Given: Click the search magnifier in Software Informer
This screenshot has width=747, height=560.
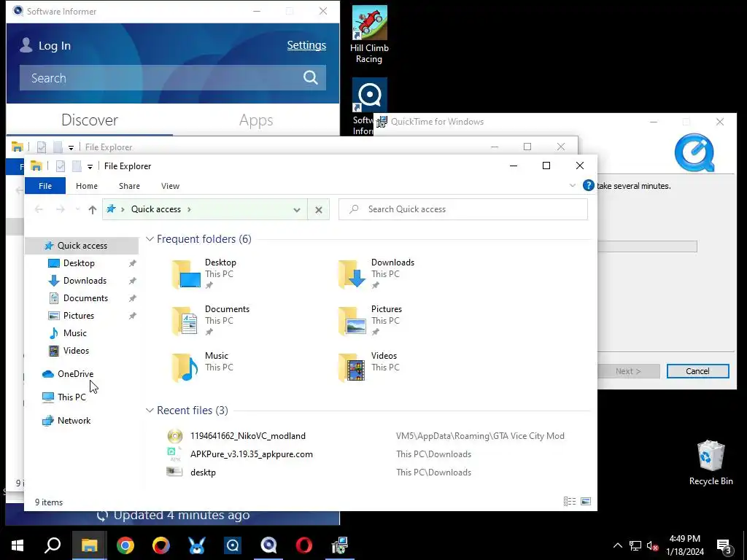Looking at the screenshot, I should [311, 77].
